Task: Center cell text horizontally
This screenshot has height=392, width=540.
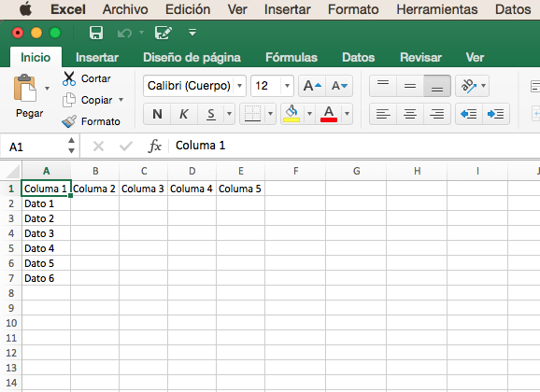Action: click(410, 114)
